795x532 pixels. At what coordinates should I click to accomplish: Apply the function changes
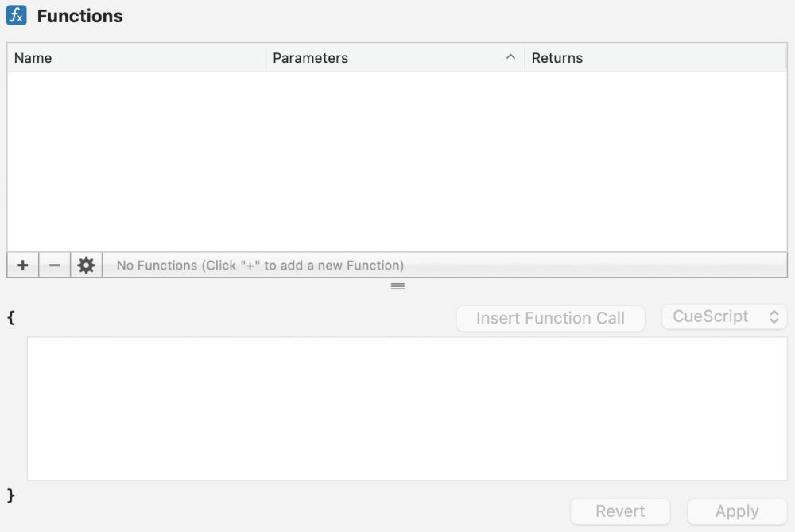pyautogui.click(x=737, y=511)
